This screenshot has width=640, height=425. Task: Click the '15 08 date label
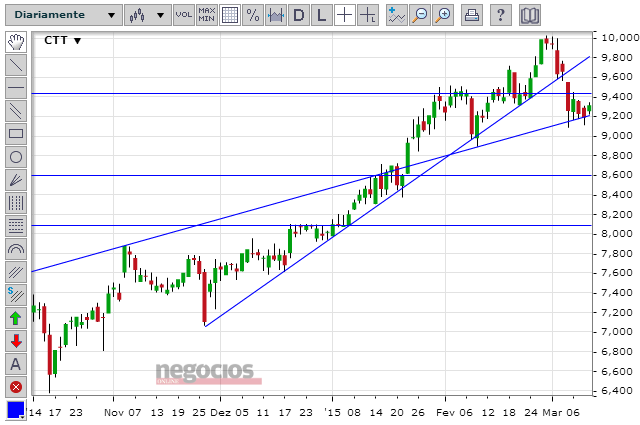pyautogui.click(x=342, y=413)
